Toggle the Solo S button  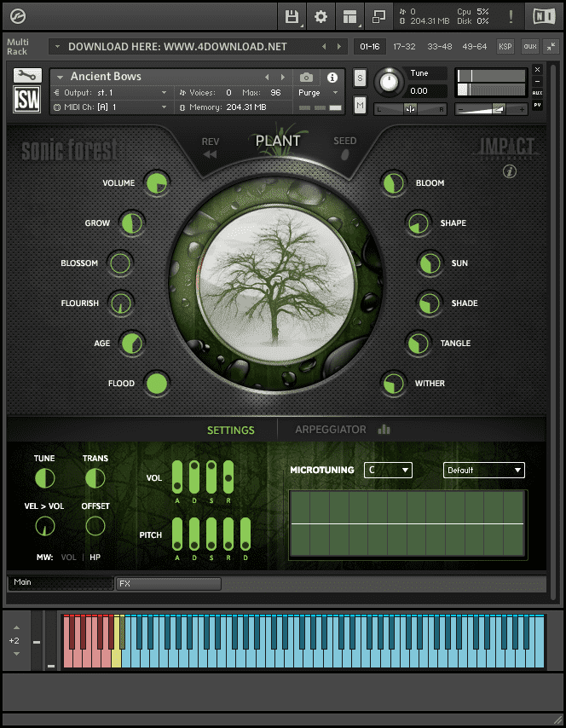(360, 78)
